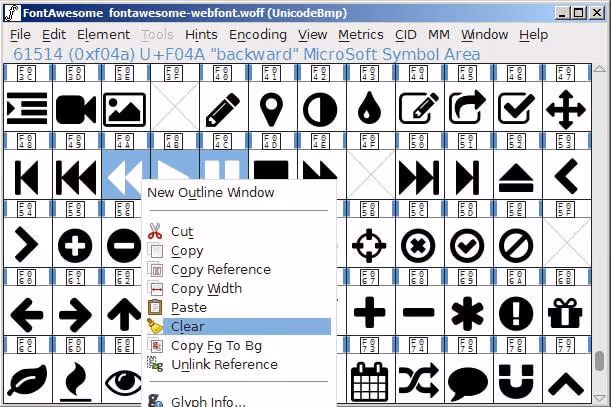Select the eject glyph
The height and width of the screenshot is (407, 611).
click(516, 178)
